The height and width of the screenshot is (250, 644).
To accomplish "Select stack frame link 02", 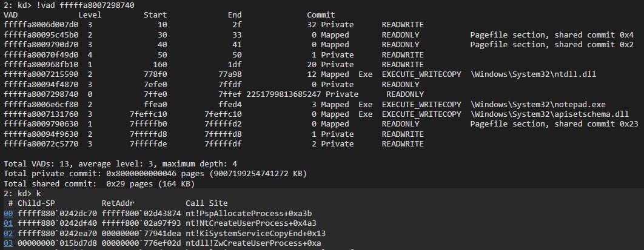I will (x=8, y=233).
